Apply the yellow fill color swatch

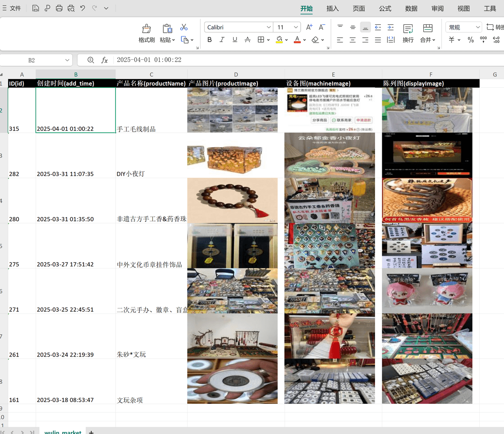pos(279,39)
